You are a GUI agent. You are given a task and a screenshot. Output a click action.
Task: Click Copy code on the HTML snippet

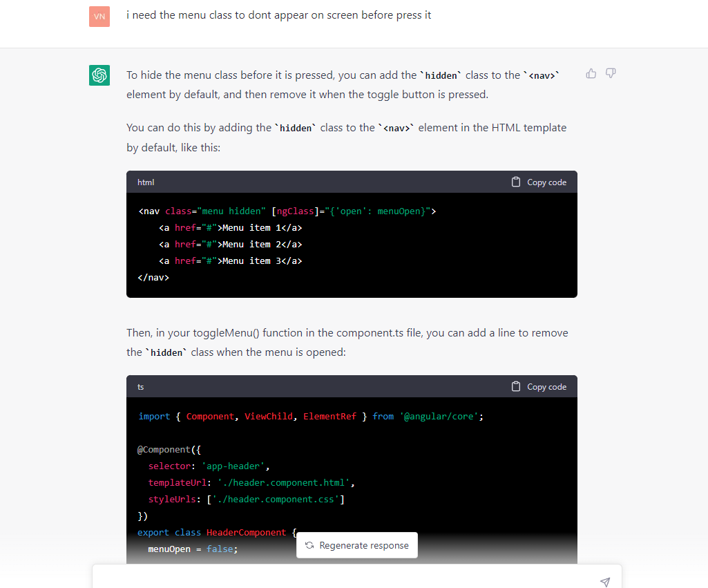coord(545,182)
